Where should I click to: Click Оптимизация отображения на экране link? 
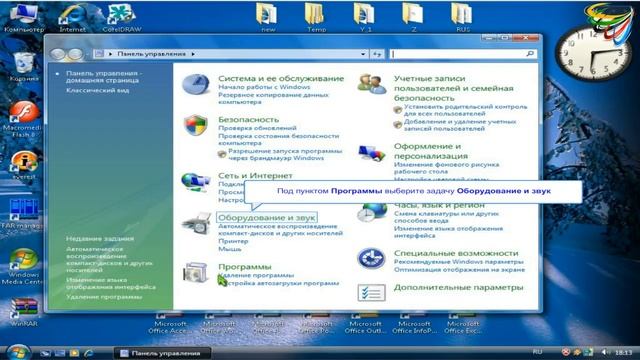(x=459, y=270)
